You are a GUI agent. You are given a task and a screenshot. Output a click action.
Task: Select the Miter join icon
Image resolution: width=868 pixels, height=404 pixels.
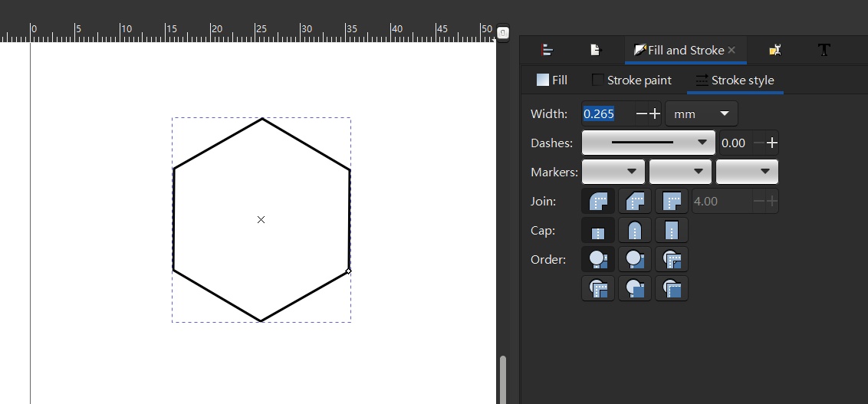672,201
